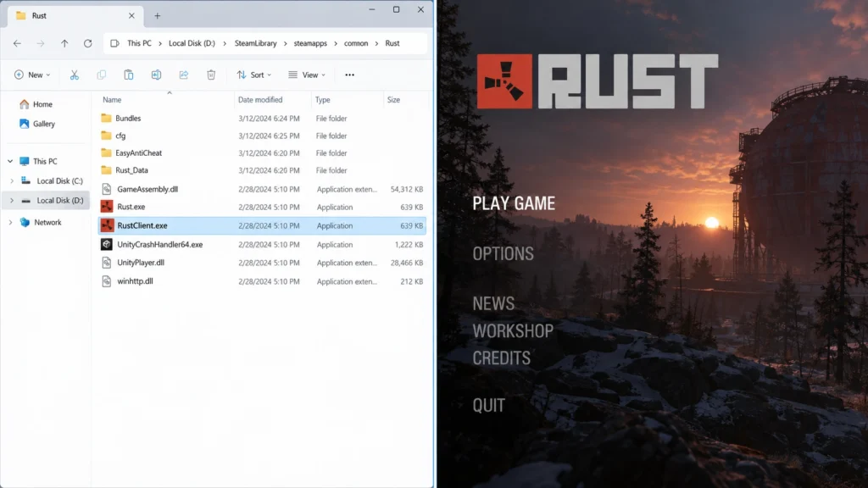Expand the Network tree node

[10, 222]
